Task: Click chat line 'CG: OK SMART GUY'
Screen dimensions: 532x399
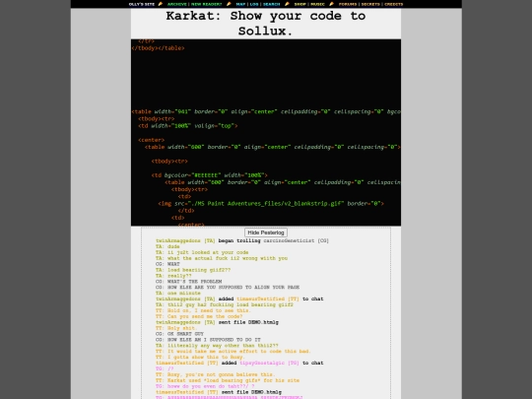Action: click(x=179, y=334)
